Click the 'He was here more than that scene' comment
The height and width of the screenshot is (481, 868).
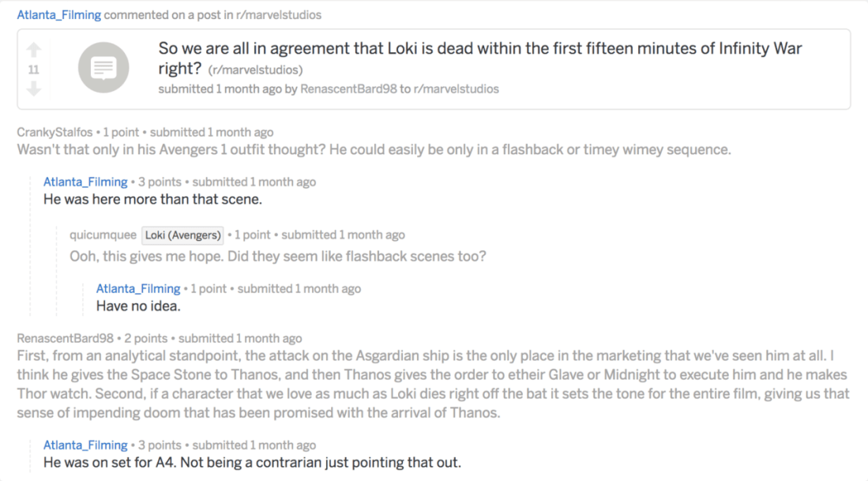click(x=152, y=199)
